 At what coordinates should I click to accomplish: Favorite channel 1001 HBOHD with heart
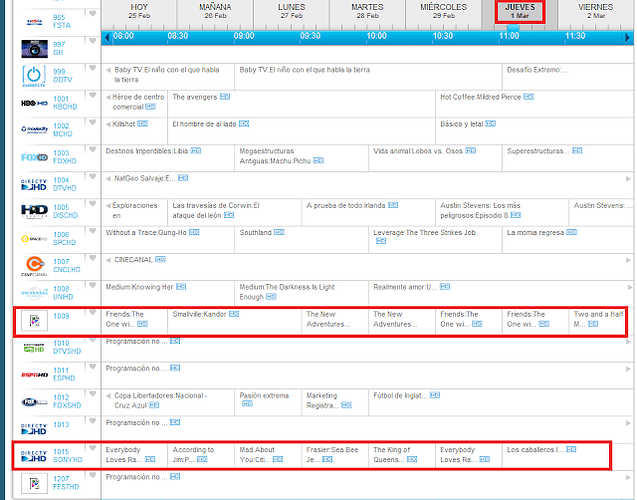click(92, 98)
